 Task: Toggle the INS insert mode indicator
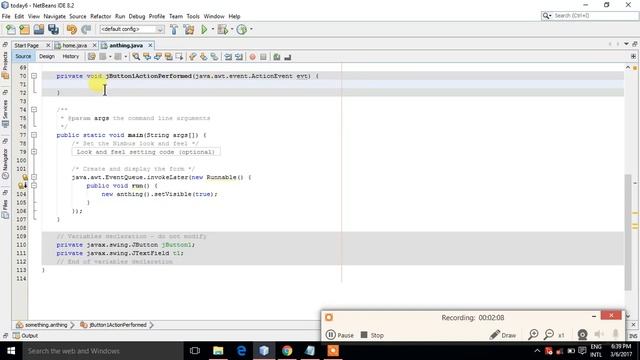tap(633, 336)
